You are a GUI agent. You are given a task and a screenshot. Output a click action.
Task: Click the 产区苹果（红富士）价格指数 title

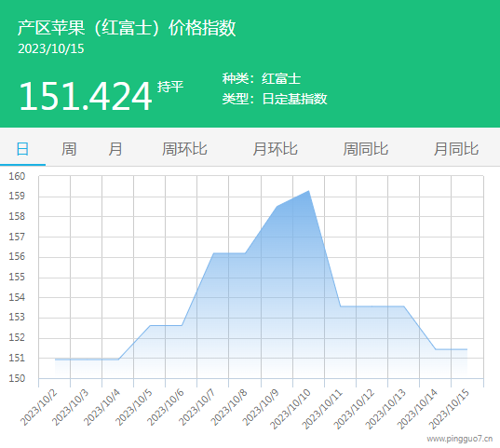point(127,28)
